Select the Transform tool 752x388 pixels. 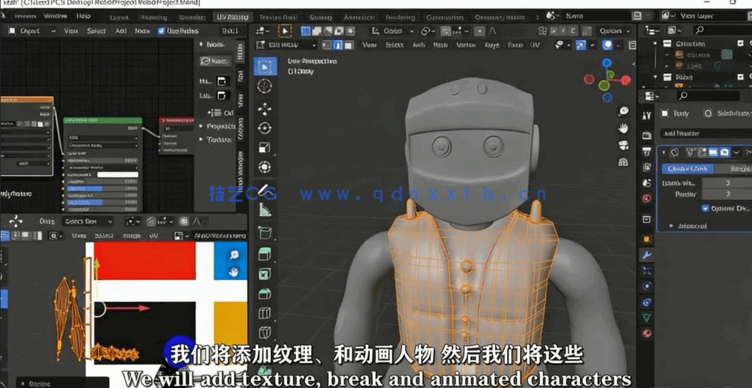tap(265, 167)
